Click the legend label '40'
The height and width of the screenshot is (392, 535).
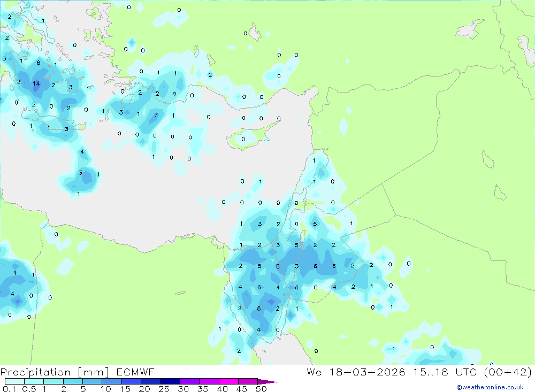click(222, 389)
